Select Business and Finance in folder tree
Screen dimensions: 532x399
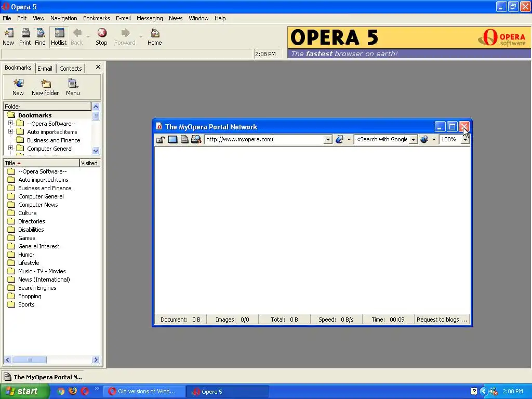click(x=54, y=140)
